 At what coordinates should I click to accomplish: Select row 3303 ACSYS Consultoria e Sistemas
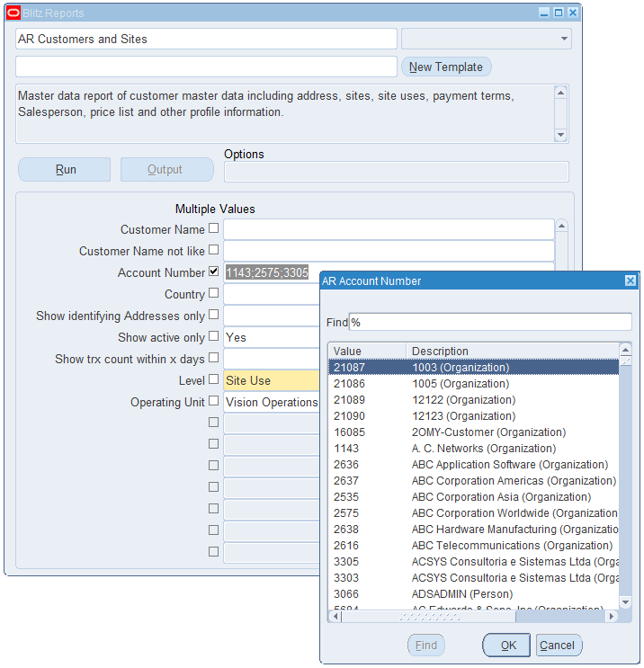(x=473, y=578)
